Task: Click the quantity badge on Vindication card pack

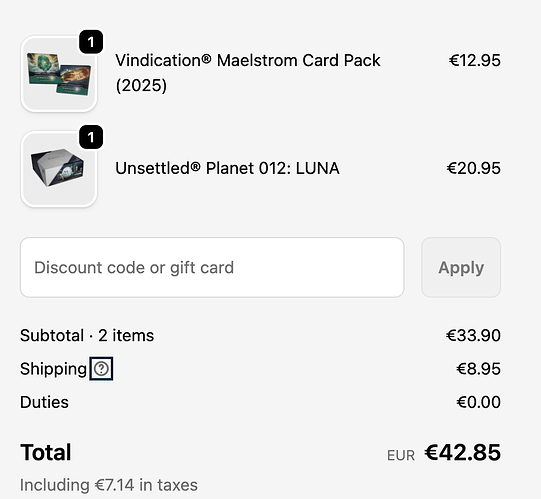Action: [91, 42]
